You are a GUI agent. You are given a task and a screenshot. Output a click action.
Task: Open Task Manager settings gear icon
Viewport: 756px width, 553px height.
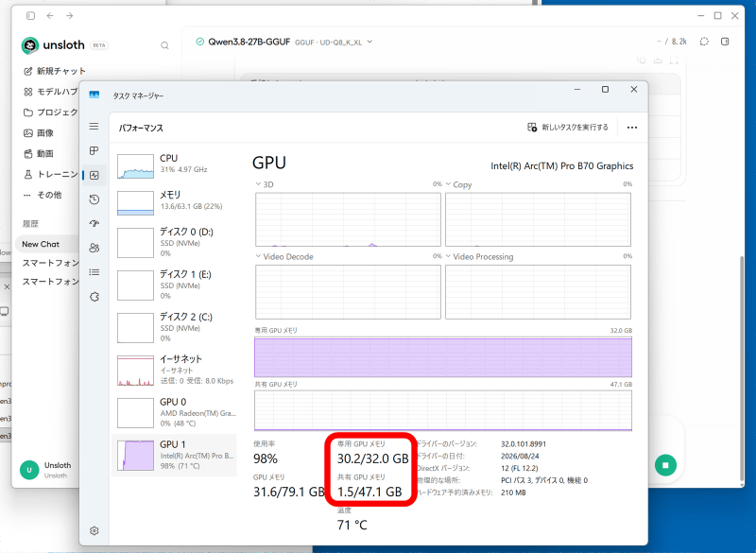point(94,531)
